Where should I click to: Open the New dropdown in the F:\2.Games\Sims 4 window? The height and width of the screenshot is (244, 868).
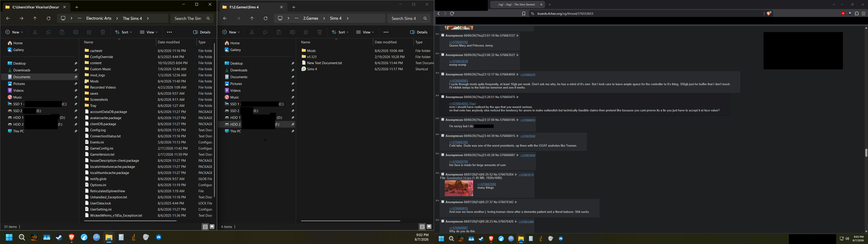click(231, 32)
